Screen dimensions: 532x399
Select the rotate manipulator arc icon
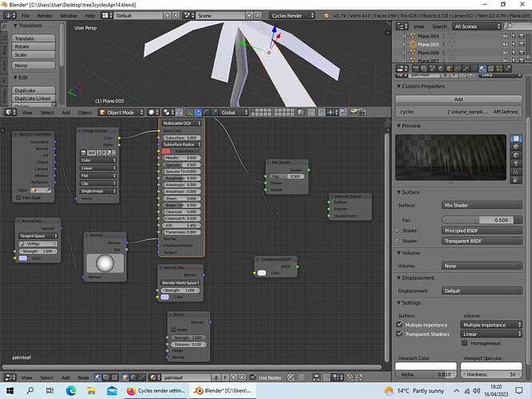point(206,113)
